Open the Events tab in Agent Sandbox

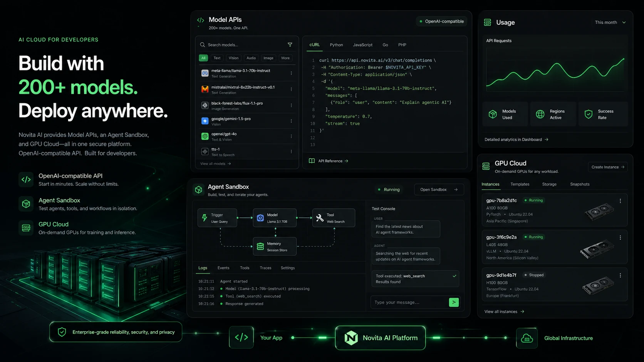(x=223, y=268)
